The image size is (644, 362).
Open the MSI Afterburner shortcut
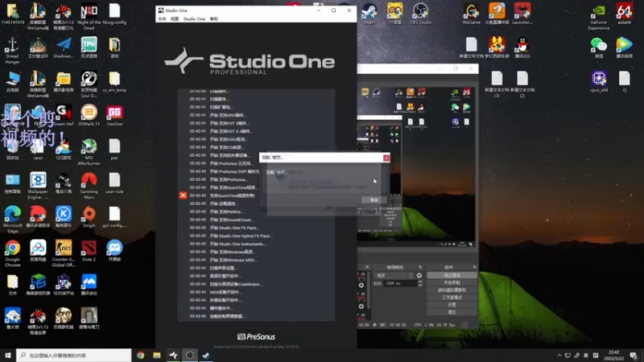89,151
